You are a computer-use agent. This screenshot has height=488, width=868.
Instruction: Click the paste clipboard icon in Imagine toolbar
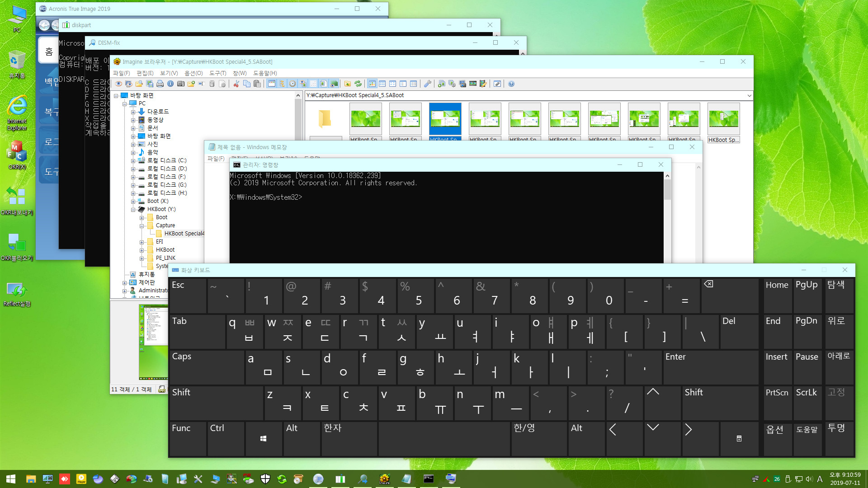(257, 84)
